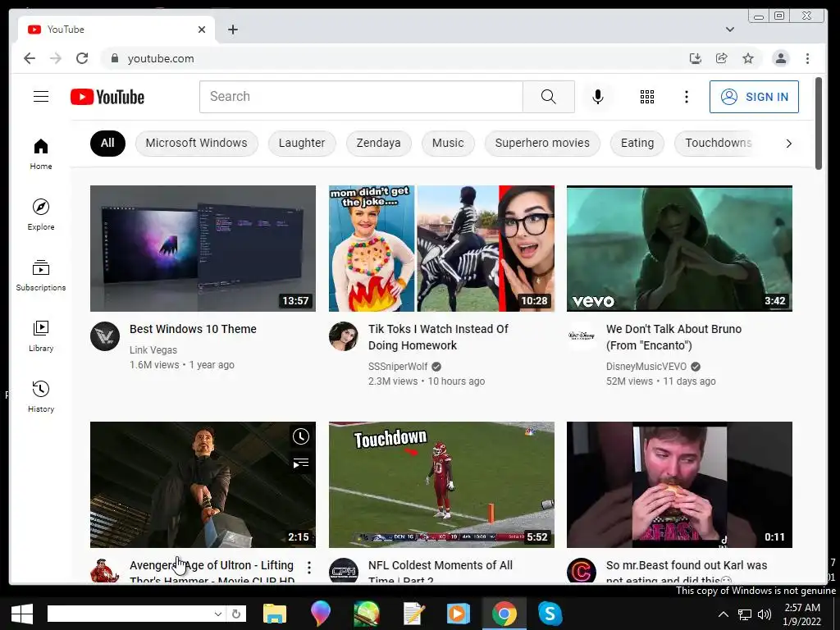840x630 pixels.
Task: Show more category chips with right arrow
Action: click(788, 144)
